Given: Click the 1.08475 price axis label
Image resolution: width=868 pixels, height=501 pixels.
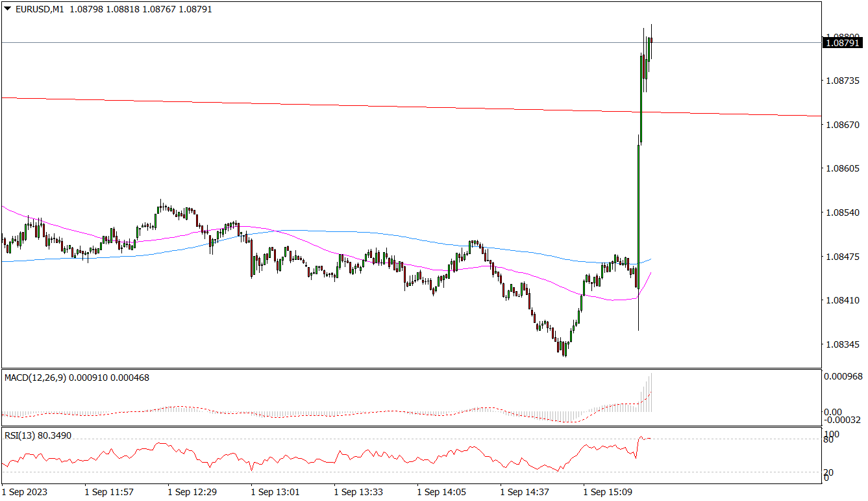Looking at the screenshot, I should pyautogui.click(x=843, y=257).
